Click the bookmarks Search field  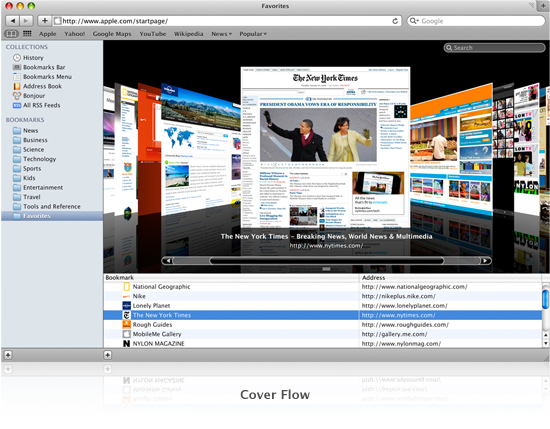(x=494, y=48)
